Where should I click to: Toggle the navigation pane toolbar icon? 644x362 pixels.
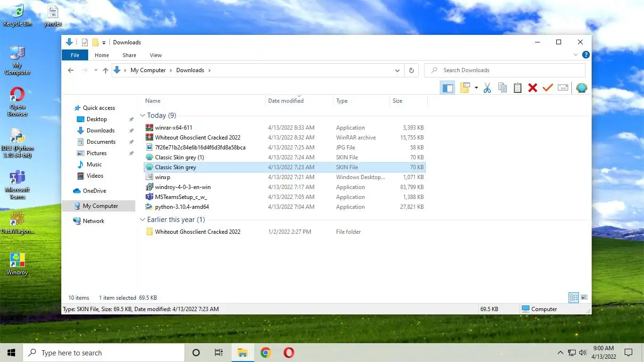tap(447, 88)
